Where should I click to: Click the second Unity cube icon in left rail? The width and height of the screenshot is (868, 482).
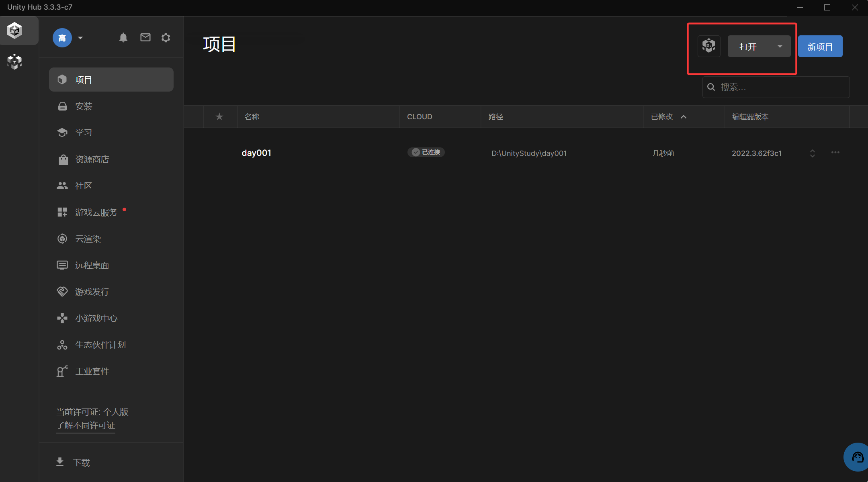click(15, 61)
